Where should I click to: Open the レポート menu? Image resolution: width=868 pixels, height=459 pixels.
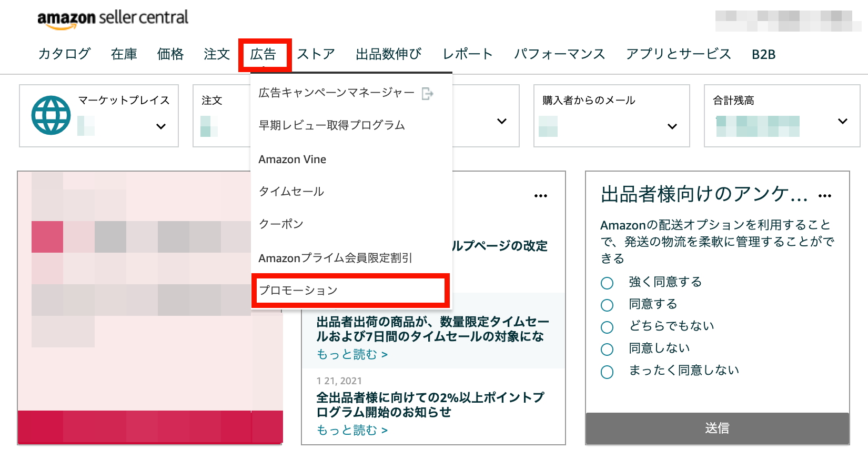[x=468, y=54]
